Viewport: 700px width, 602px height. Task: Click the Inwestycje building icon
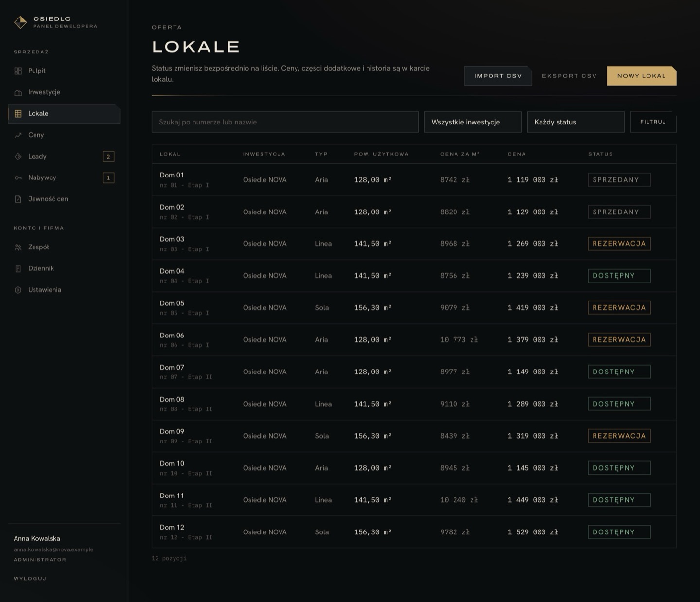pyautogui.click(x=18, y=92)
